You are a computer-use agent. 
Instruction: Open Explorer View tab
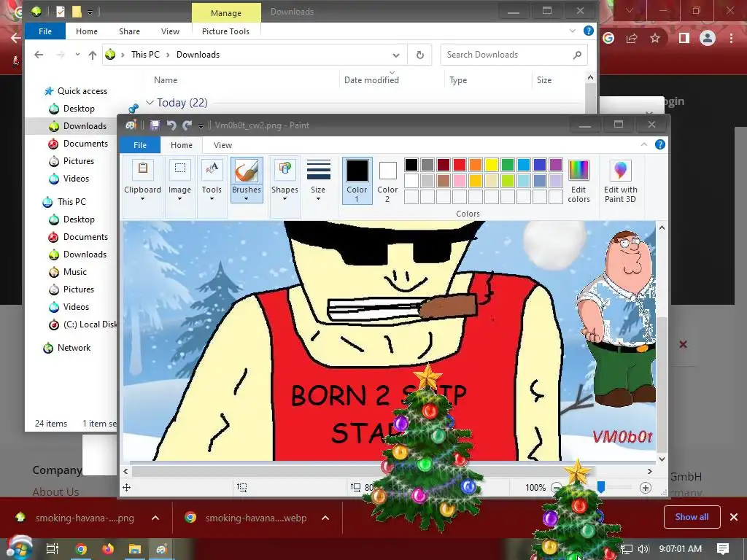[170, 31]
